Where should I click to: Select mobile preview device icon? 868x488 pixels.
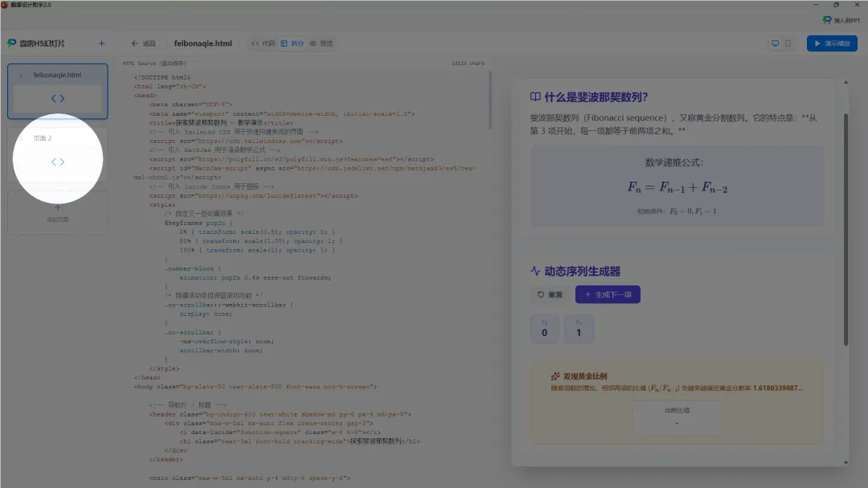tap(788, 43)
